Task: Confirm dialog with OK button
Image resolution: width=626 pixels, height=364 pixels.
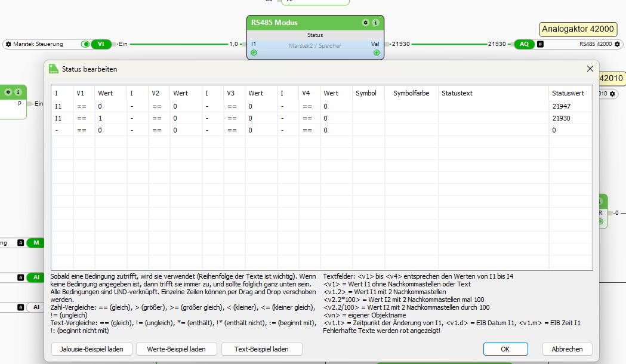Action: click(x=505, y=349)
